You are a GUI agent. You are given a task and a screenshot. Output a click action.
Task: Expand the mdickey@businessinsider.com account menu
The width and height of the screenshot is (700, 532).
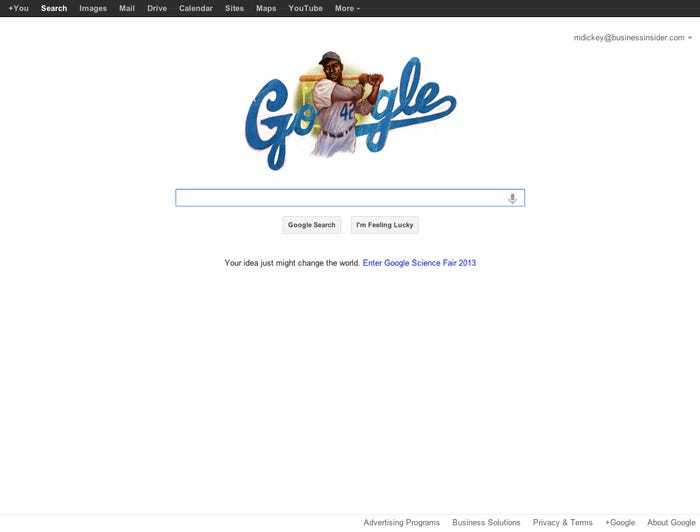pyautogui.click(x=633, y=37)
